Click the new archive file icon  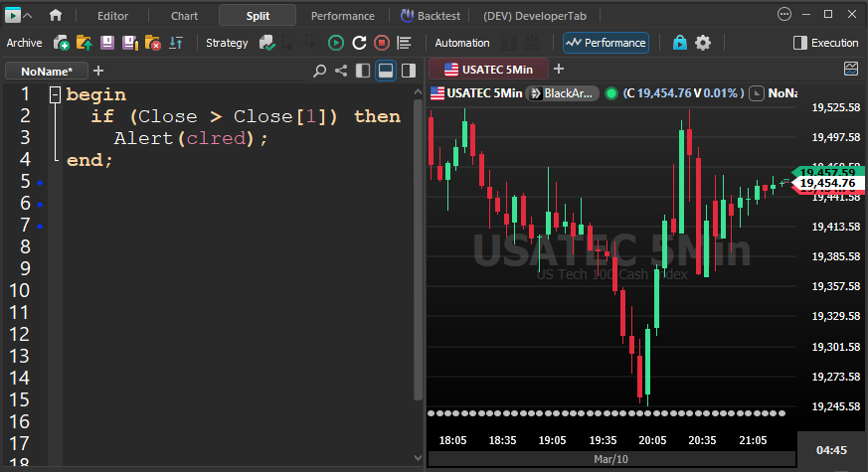62,43
